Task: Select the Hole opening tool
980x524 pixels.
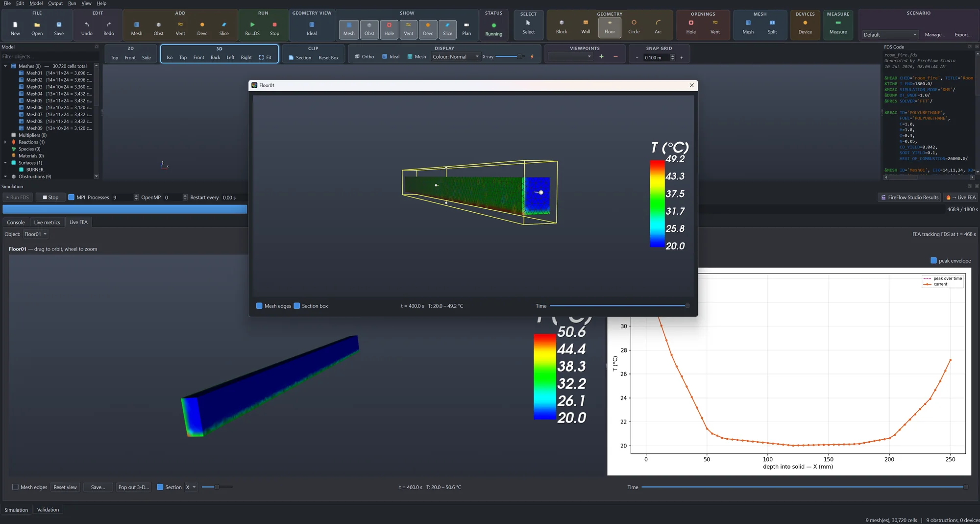Action: click(x=691, y=27)
